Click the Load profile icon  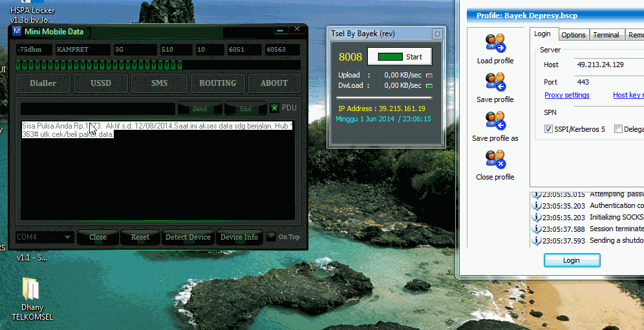(495, 43)
